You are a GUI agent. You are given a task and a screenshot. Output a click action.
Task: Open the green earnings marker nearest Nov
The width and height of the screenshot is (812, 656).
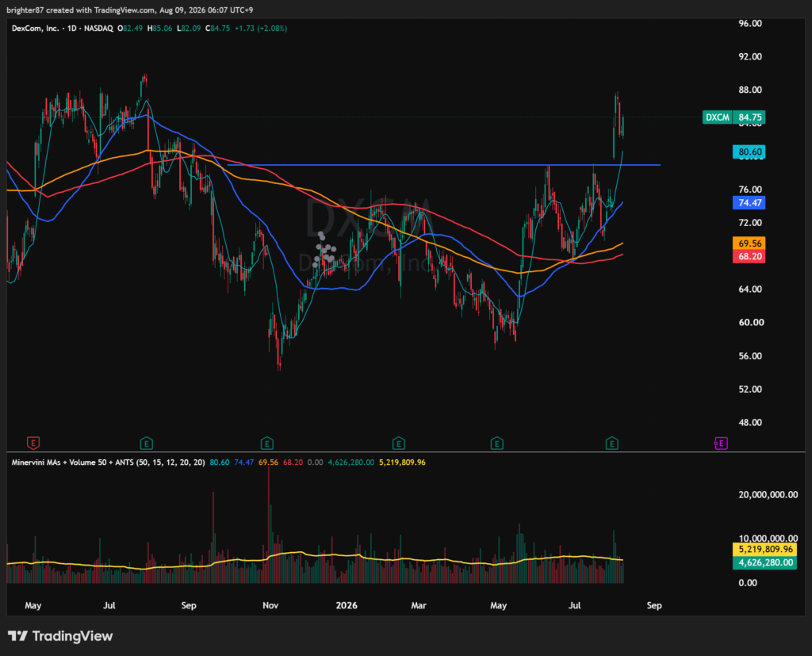tap(266, 443)
